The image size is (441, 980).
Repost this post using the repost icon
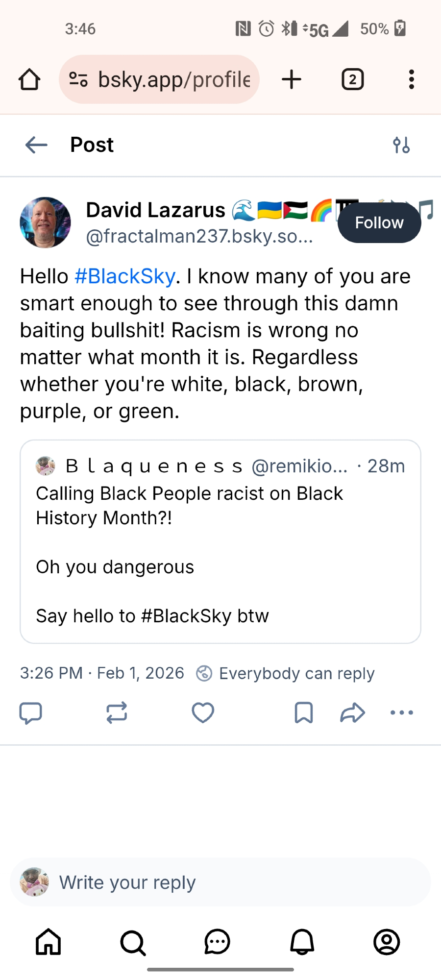[117, 713]
